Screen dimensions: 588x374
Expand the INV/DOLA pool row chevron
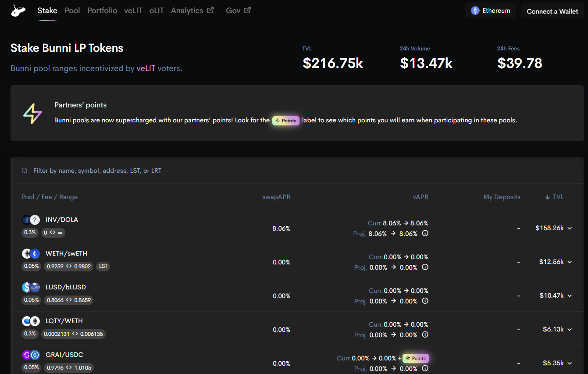tap(570, 228)
